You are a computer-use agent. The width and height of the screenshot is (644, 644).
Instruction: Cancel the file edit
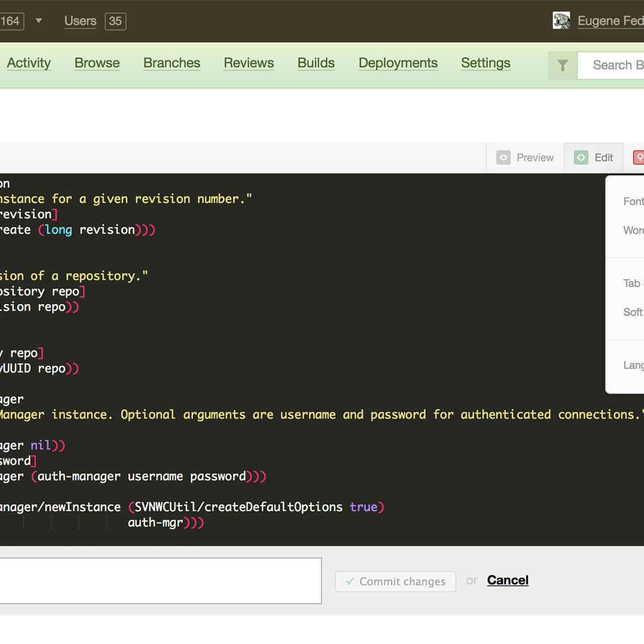[x=508, y=580]
